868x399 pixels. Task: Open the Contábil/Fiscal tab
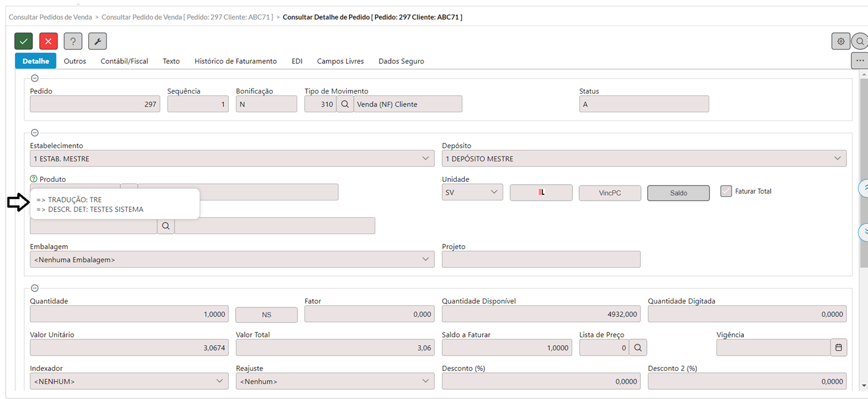pyautogui.click(x=125, y=61)
